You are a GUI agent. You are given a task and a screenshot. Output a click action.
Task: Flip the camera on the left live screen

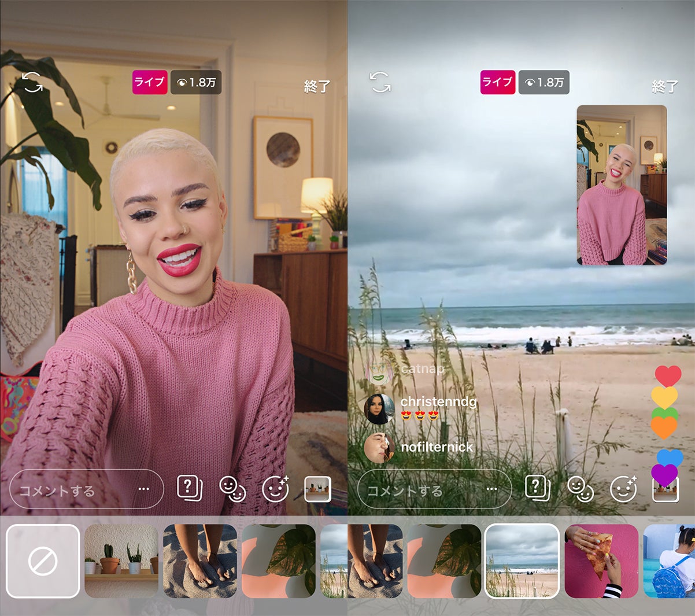pos(32,82)
